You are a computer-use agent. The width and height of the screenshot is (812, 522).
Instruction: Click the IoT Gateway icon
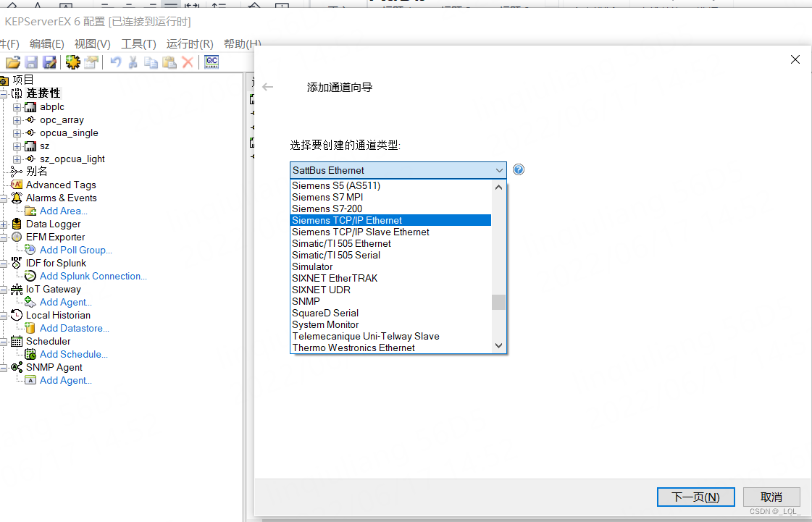(17, 289)
